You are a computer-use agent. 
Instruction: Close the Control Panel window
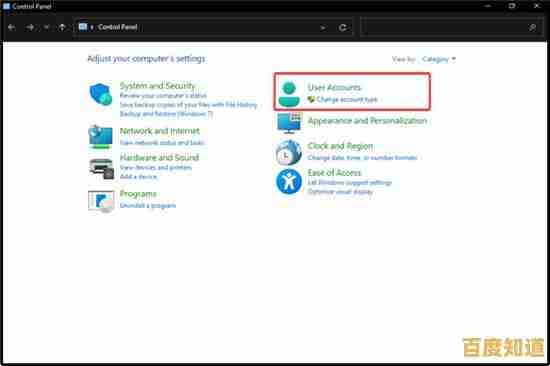pos(537,6)
